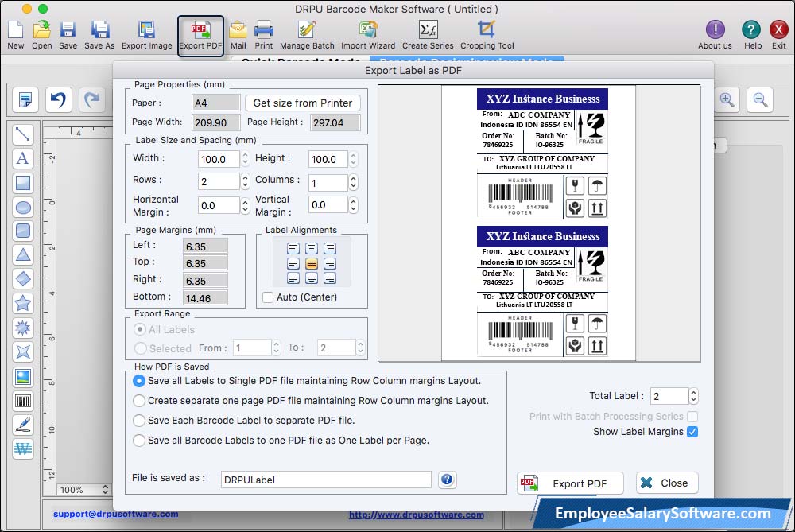795x532 pixels.
Task: Select the Triangle shape tool
Action: tap(23, 254)
